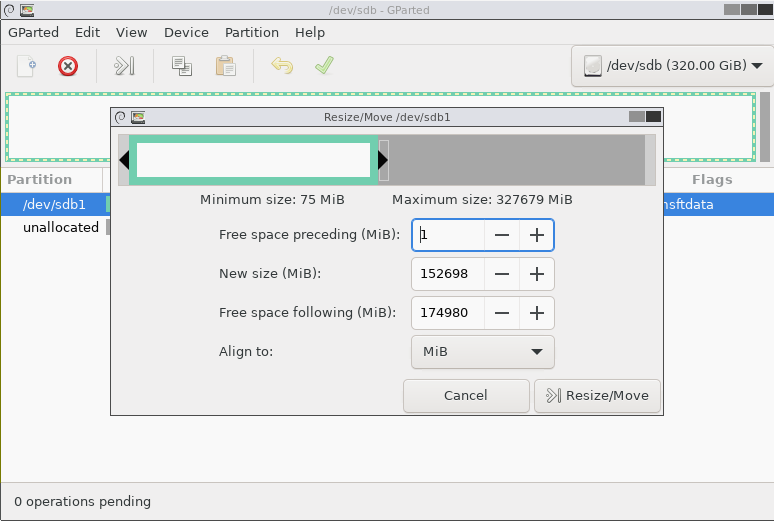Click the New partition toolbar icon
Screen dimensions: 774x521
(27, 66)
